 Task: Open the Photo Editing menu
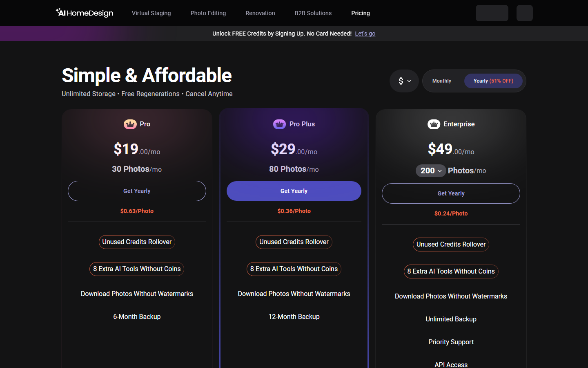(208, 13)
